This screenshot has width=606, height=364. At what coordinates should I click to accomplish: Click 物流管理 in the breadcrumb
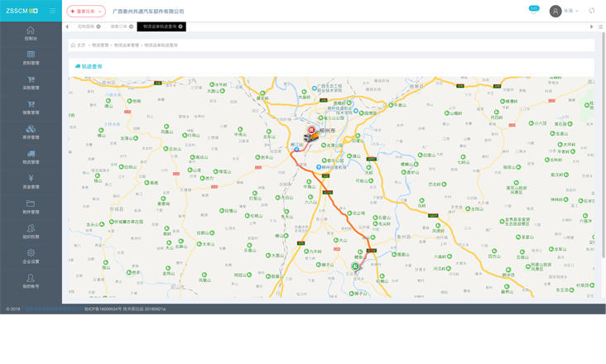pos(100,45)
